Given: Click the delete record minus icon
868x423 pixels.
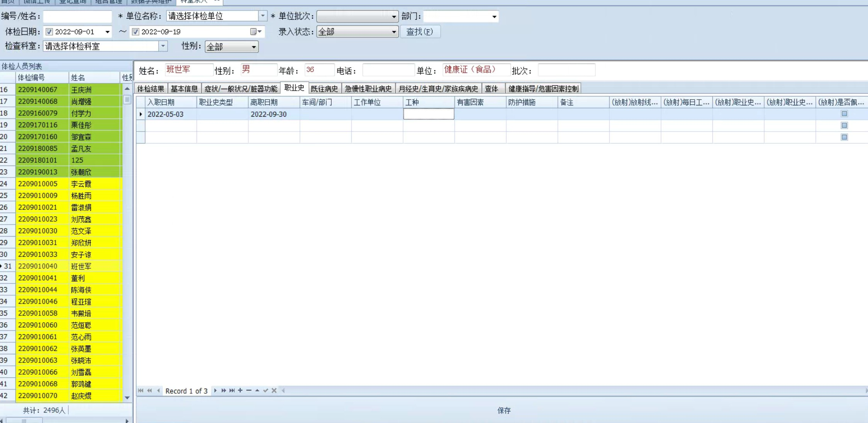Looking at the screenshot, I should tap(249, 391).
